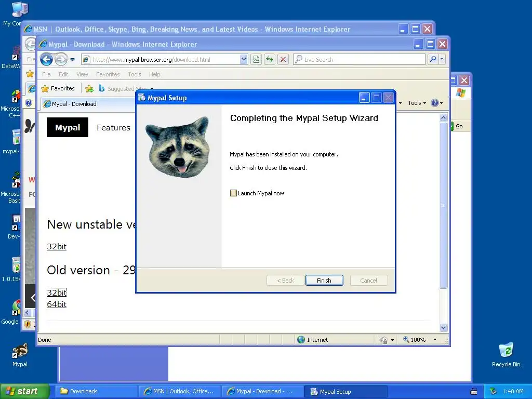Click the 100% zoom level button

point(415,340)
